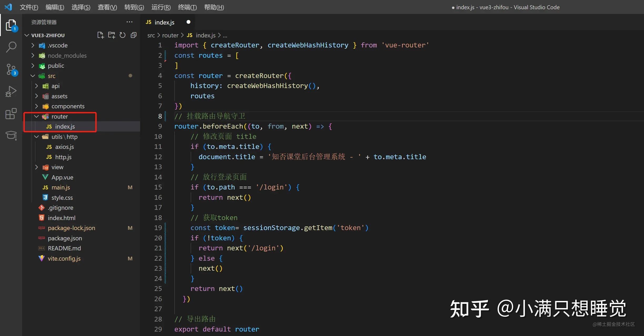Image resolution: width=644 pixels, height=336 pixels.
Task: Click the export default router line
Action: click(217, 329)
